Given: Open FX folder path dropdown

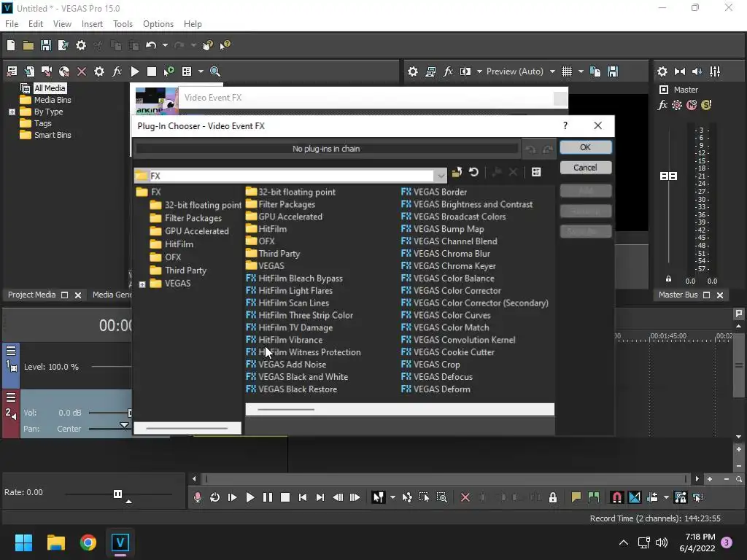Looking at the screenshot, I should tap(441, 176).
